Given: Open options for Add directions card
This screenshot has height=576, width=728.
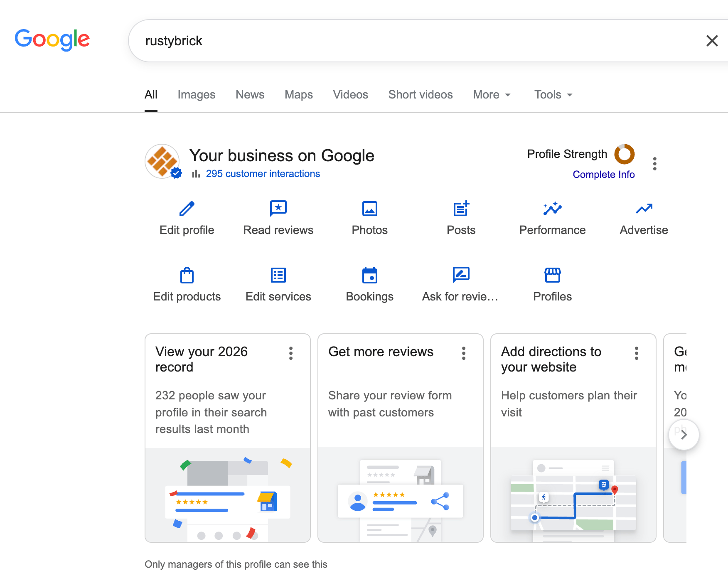Looking at the screenshot, I should pos(637,353).
